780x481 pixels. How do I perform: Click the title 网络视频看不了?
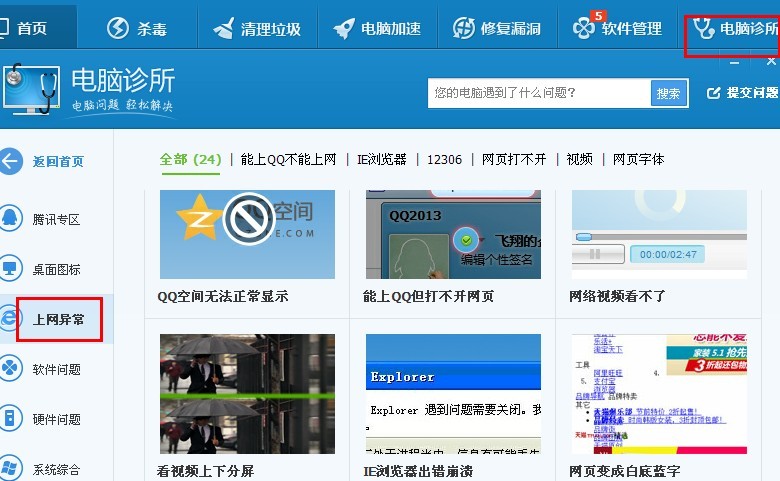tap(617, 296)
